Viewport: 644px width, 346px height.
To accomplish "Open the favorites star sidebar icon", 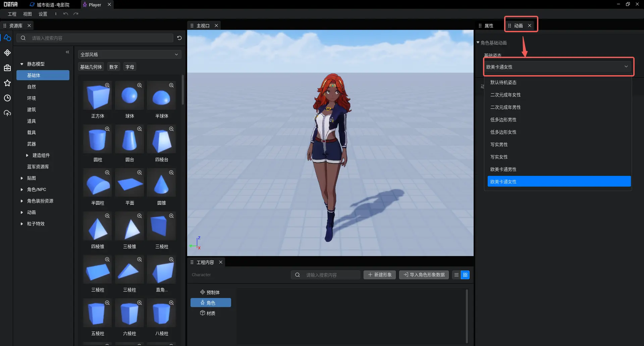I will [7, 83].
